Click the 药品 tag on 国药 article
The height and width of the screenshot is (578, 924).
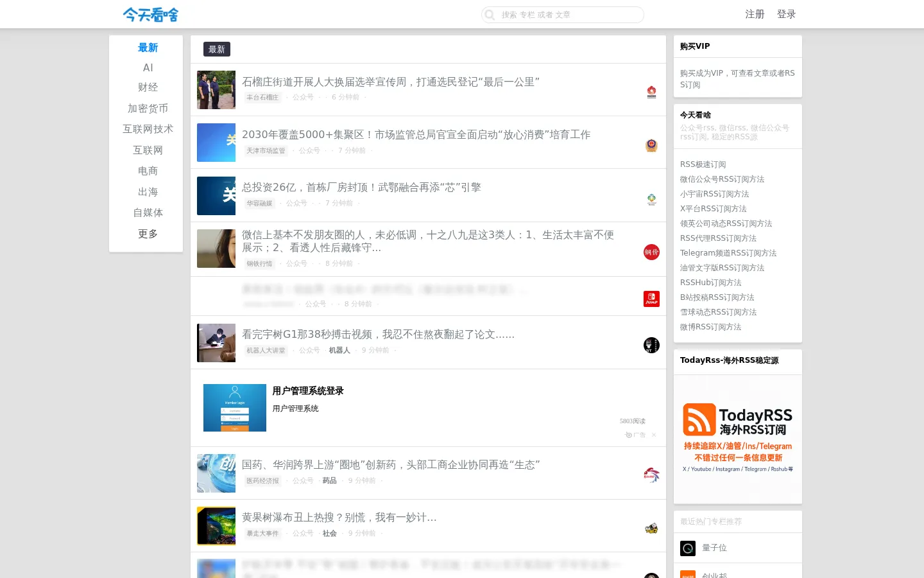(x=330, y=481)
